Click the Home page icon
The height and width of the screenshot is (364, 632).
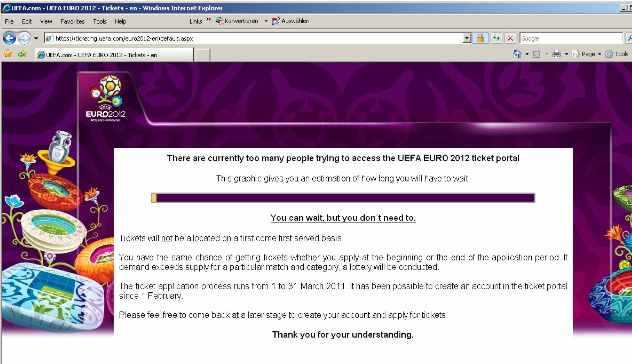517,54
